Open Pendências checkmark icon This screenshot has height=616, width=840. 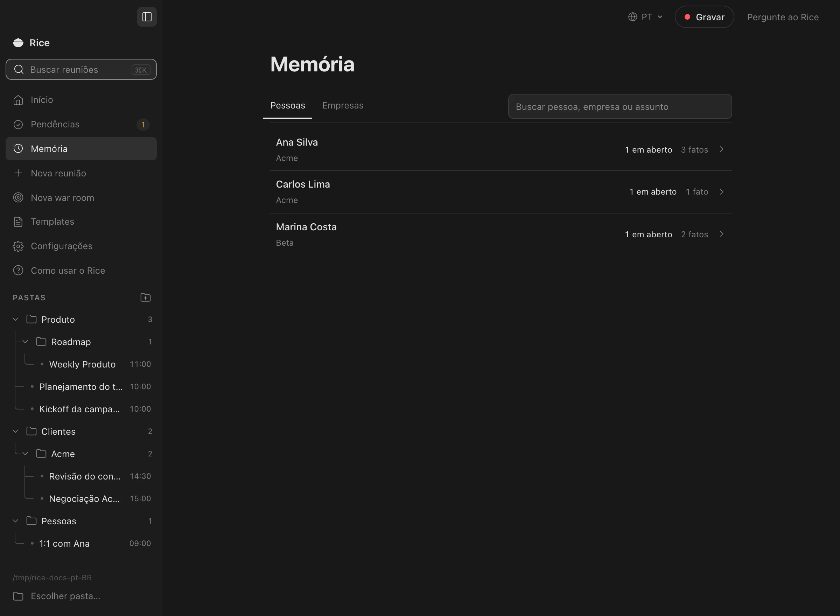tap(18, 125)
